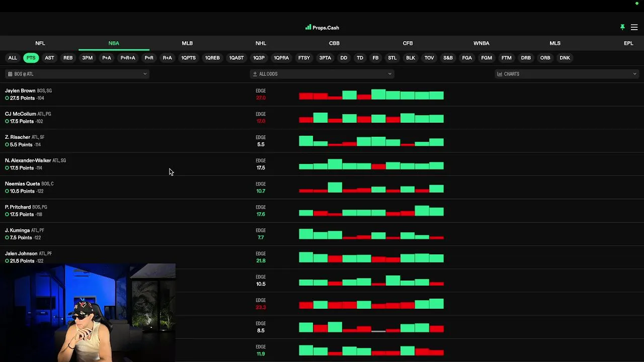Screen dimensions: 644x362
Task: Filter by 1QPTS stat
Action: 189,58
